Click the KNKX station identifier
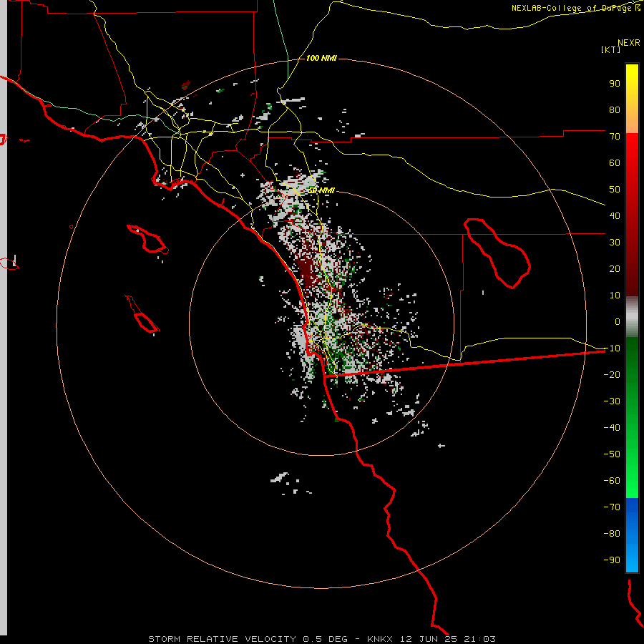The width and height of the screenshot is (644, 644). 380,639
